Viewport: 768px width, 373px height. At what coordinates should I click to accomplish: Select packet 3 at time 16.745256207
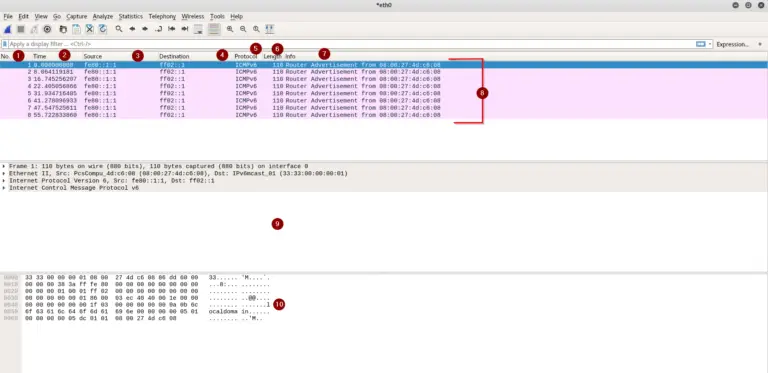pyautogui.click(x=384, y=79)
